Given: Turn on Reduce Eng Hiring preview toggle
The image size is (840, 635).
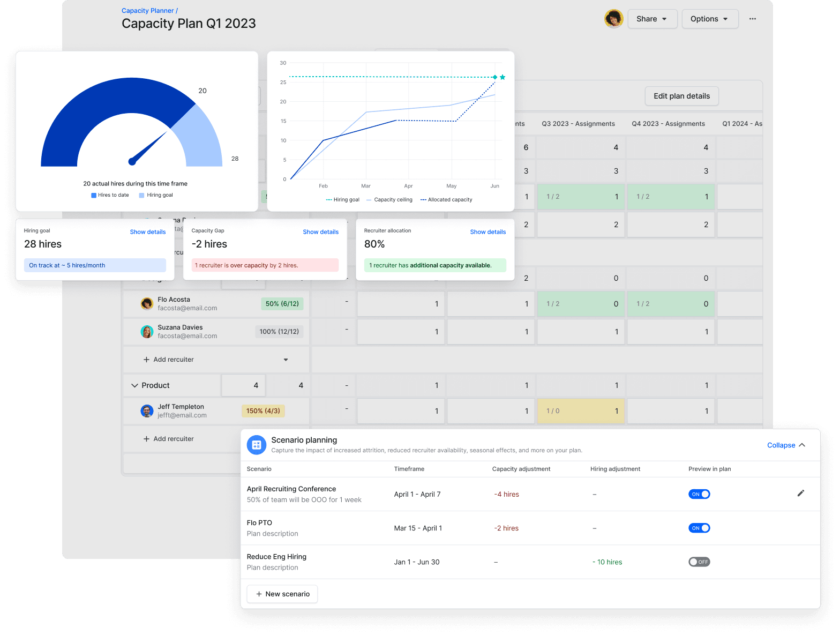Looking at the screenshot, I should 699,562.
